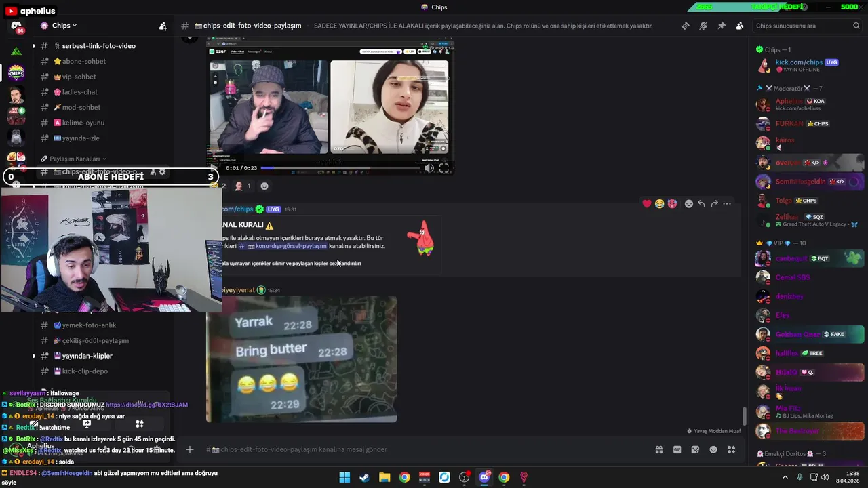Open yayında-izle channel
The image size is (868, 488).
[x=81, y=138]
